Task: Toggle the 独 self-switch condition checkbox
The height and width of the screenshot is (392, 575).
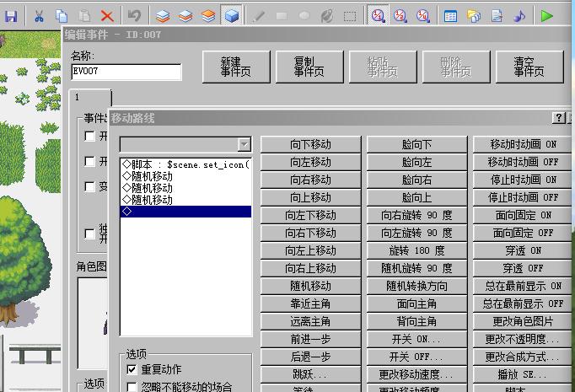Action: point(89,234)
